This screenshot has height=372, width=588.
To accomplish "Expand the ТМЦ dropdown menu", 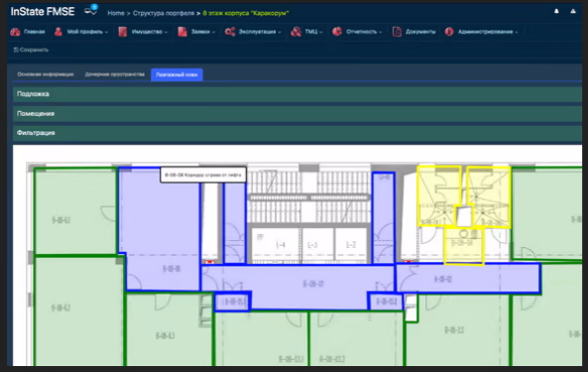I will tap(306, 32).
